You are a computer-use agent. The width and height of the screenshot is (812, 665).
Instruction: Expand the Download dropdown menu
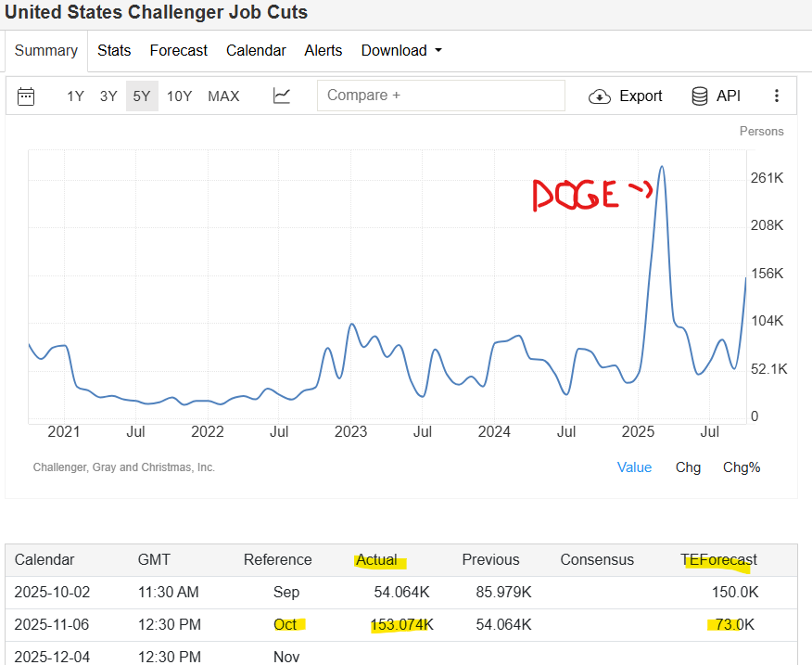pos(401,51)
